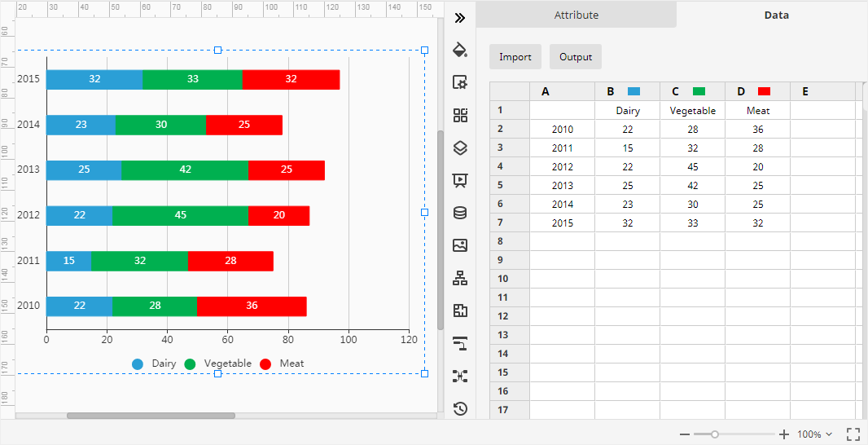The image size is (868, 445).
Task: Click the canvas horizontal scrollbar thumb
Action: coord(151,415)
